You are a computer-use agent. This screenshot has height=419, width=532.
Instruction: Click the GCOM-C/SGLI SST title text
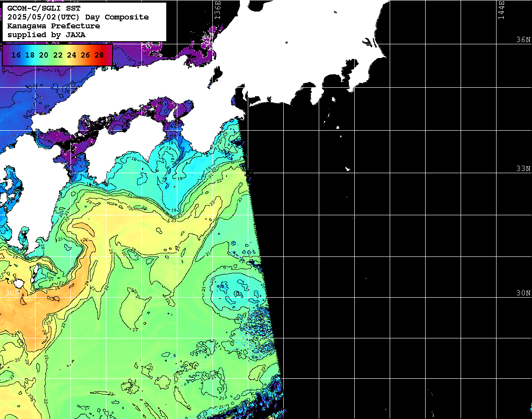pos(43,8)
